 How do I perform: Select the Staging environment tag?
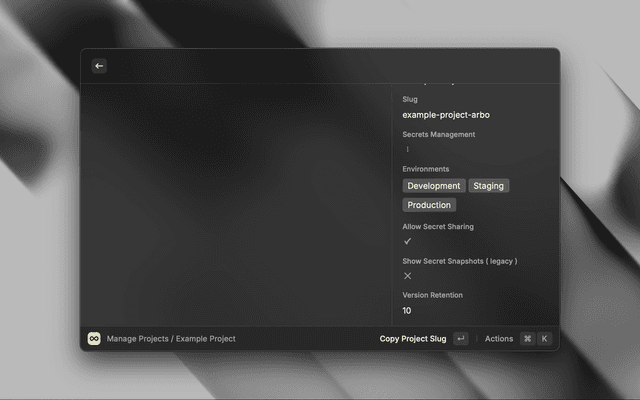pos(489,186)
